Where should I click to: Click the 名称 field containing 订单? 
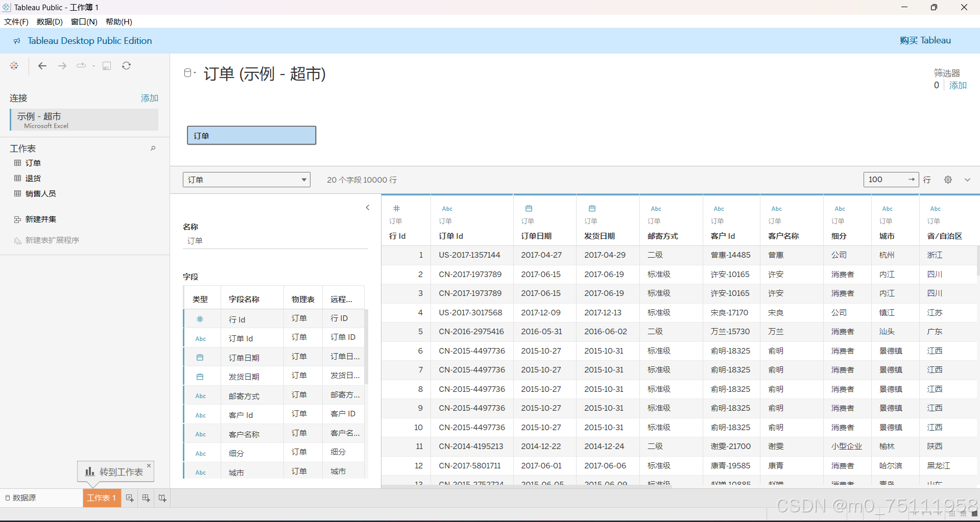[x=275, y=241]
